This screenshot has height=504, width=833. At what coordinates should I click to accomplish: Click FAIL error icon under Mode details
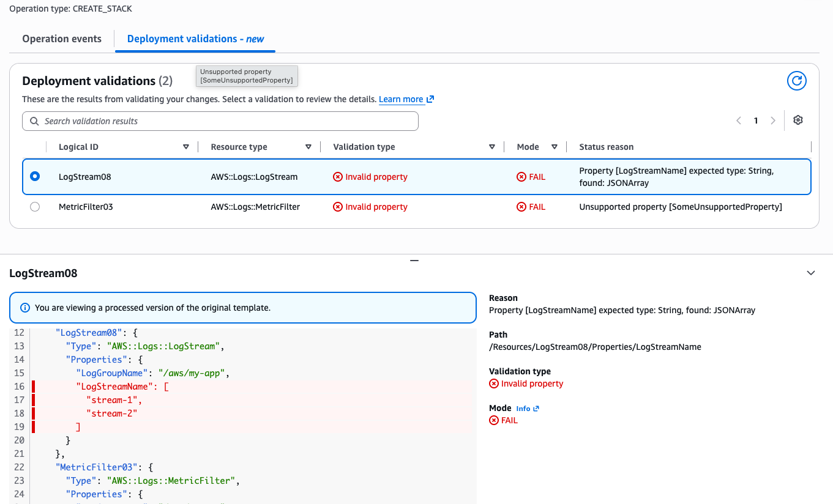click(x=494, y=420)
